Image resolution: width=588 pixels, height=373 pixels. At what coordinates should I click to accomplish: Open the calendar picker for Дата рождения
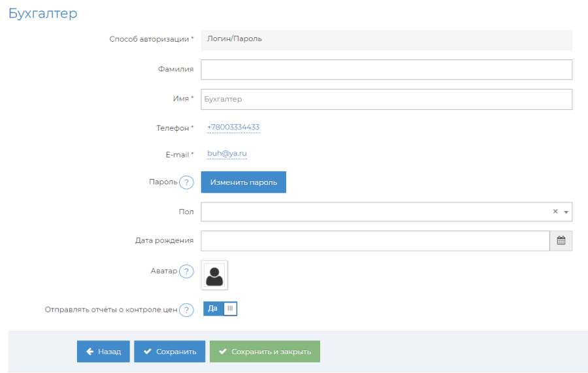[561, 240]
